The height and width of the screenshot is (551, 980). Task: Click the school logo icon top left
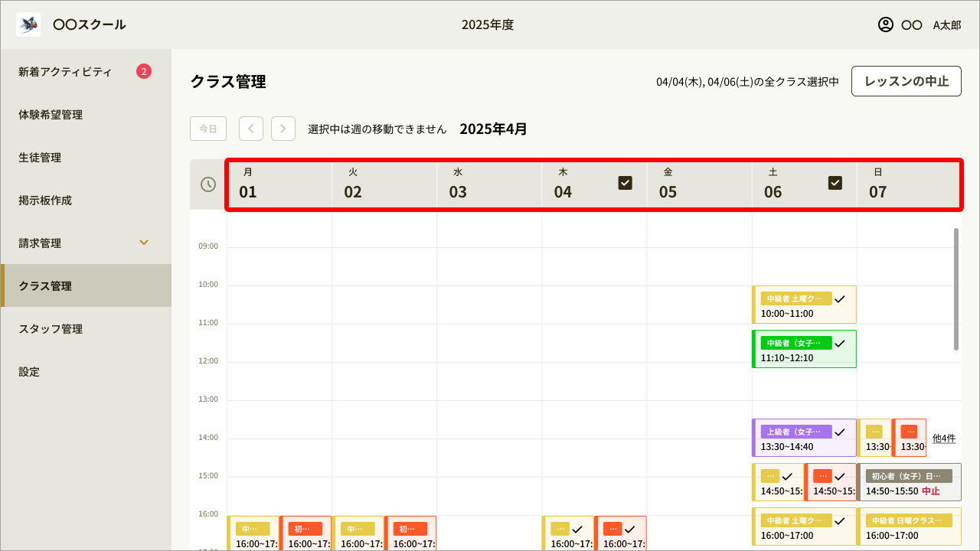tap(28, 24)
